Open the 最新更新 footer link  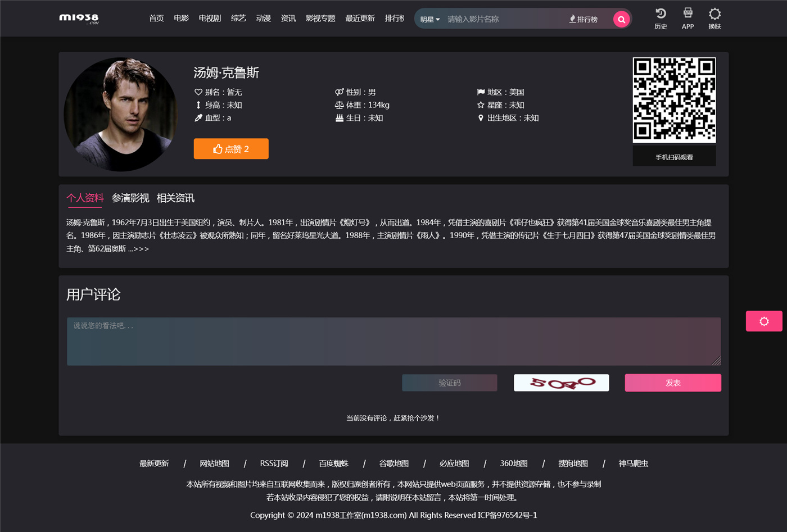click(x=154, y=463)
